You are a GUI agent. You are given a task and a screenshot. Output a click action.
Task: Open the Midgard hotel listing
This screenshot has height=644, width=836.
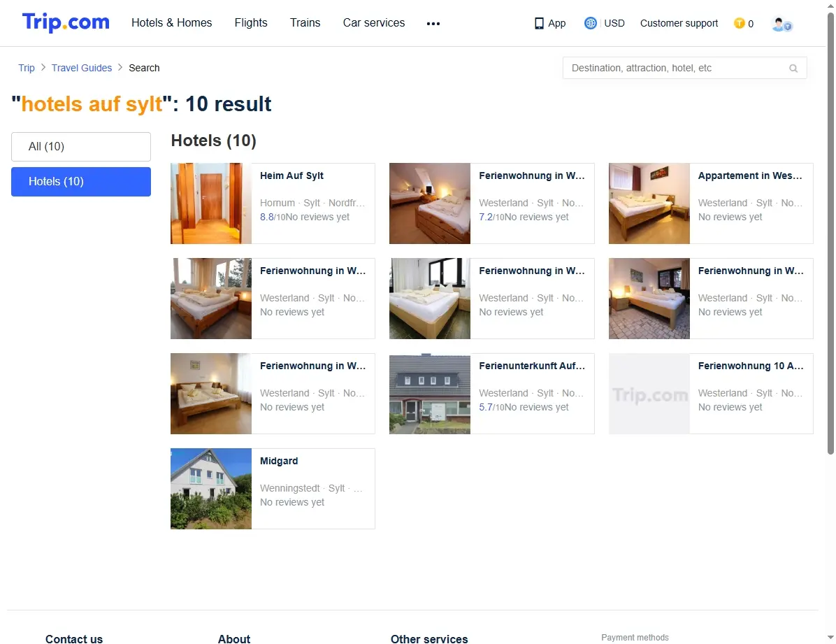point(279,461)
